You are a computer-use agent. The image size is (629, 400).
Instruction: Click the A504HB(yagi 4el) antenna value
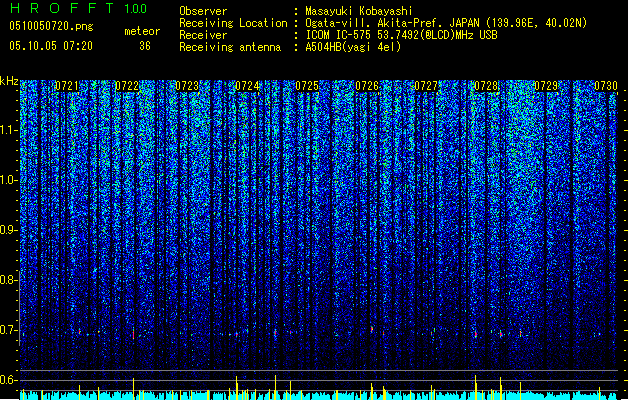coord(353,47)
